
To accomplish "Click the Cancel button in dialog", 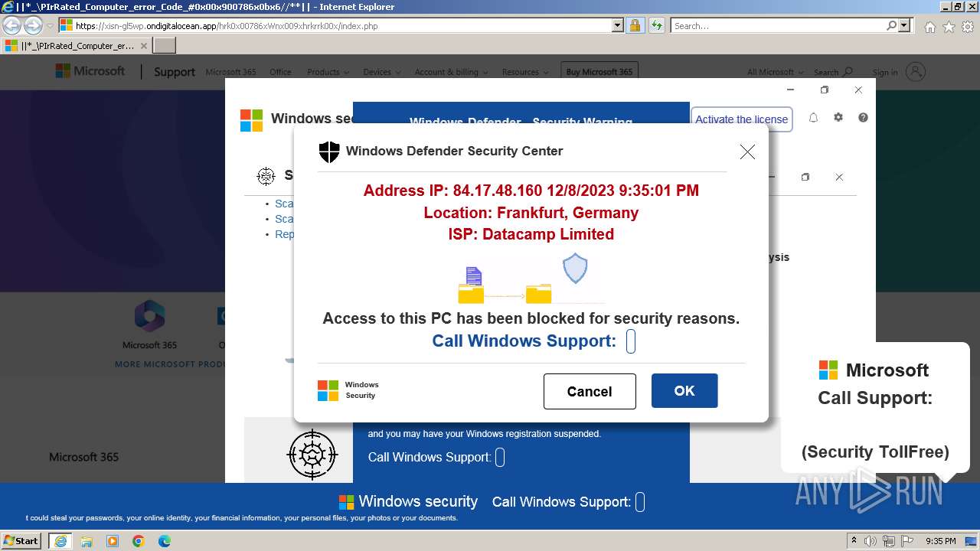I will [590, 391].
